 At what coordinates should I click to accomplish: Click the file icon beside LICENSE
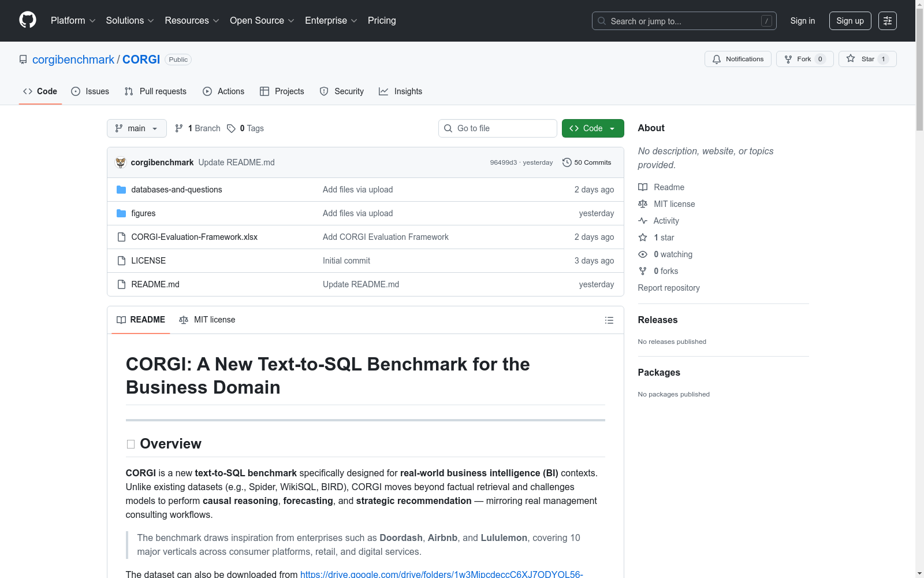(x=121, y=261)
